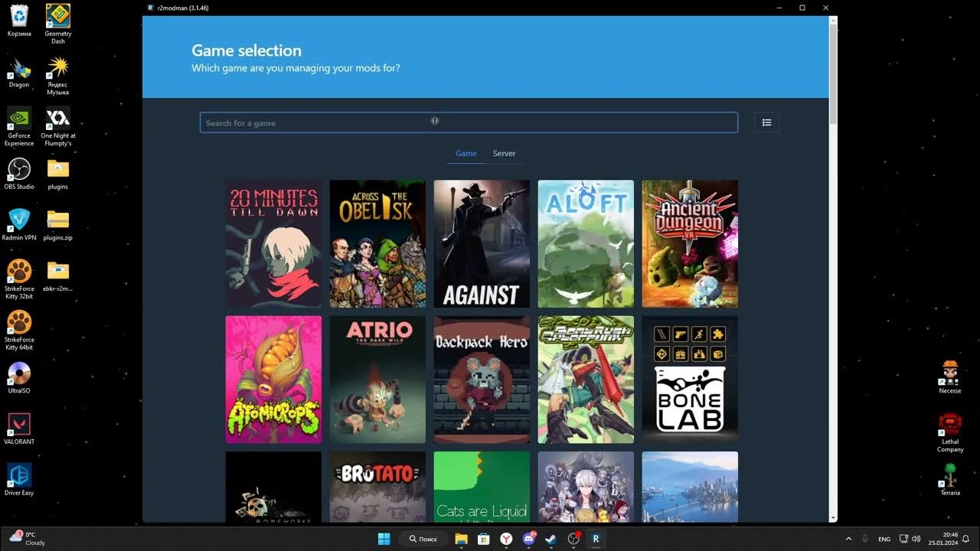Select the Aloft game card
980x551 pixels.
586,243
